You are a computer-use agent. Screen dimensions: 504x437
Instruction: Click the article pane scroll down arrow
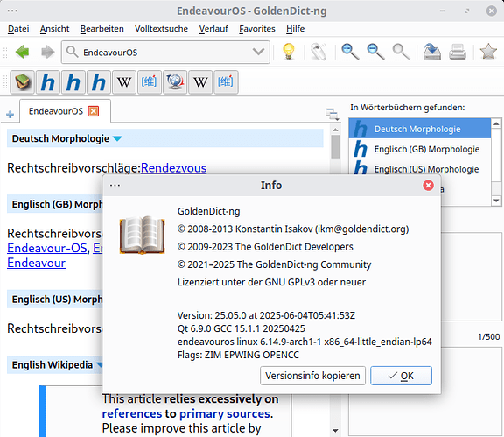[335, 430]
